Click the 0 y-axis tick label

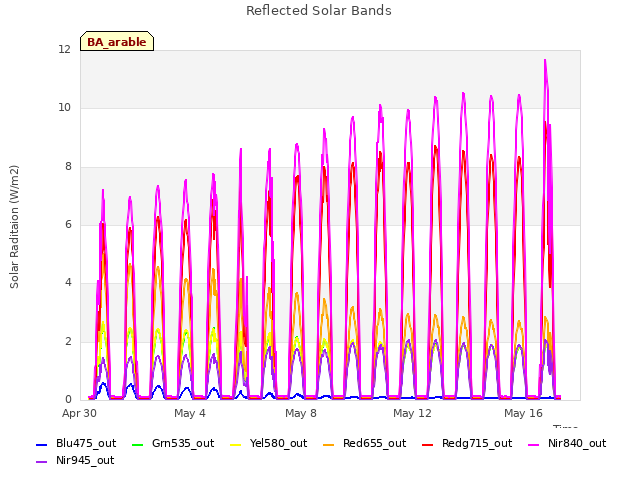pos(68,399)
